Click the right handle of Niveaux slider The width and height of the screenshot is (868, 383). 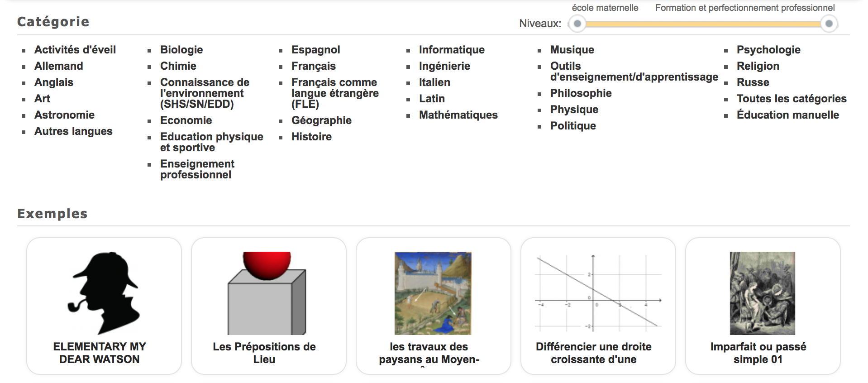click(x=829, y=24)
